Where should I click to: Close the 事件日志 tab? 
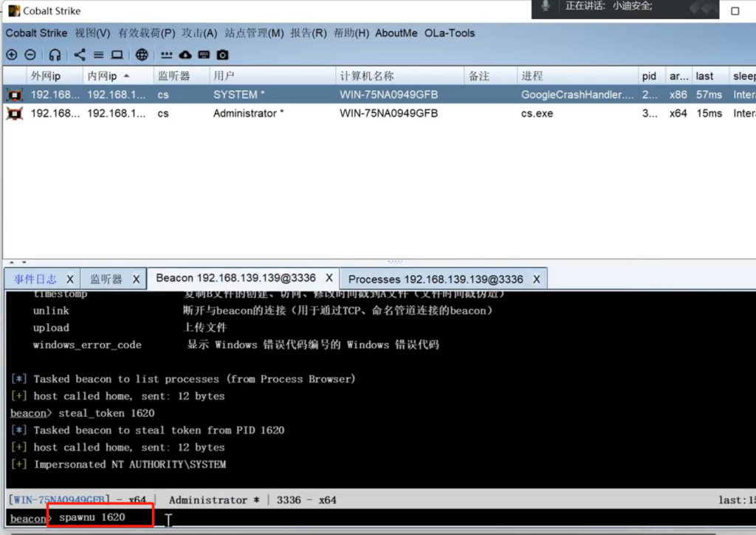[70, 279]
